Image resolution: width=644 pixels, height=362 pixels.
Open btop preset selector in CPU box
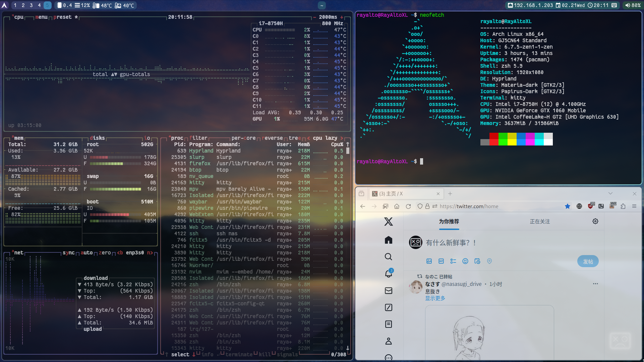click(63, 17)
